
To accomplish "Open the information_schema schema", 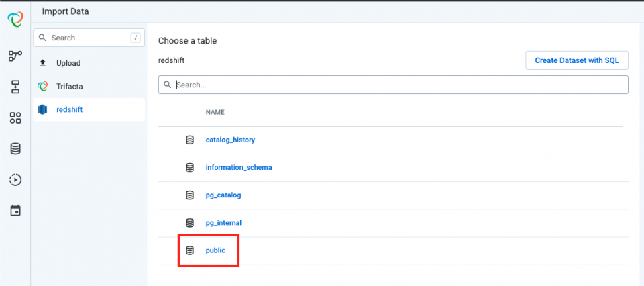I will click(x=239, y=168).
